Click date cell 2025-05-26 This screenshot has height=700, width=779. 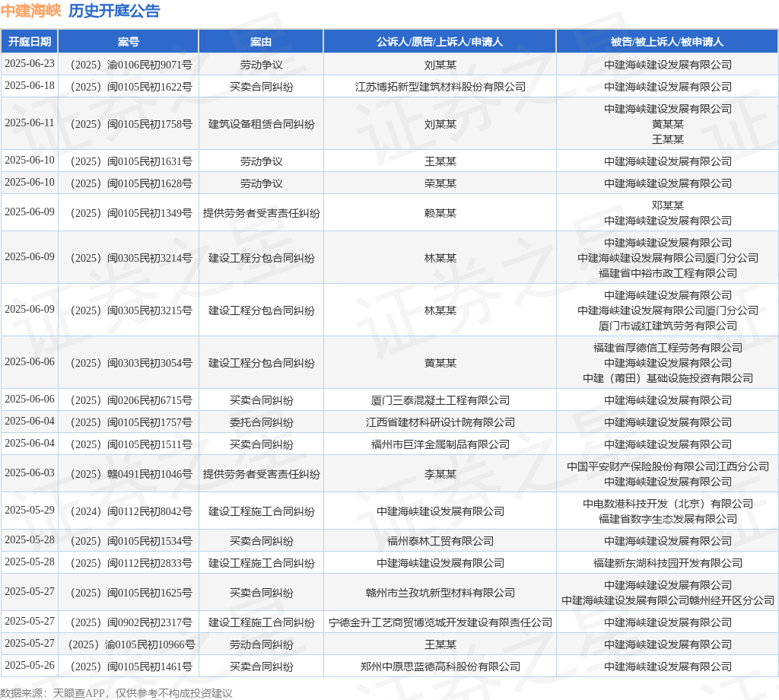pos(30,665)
